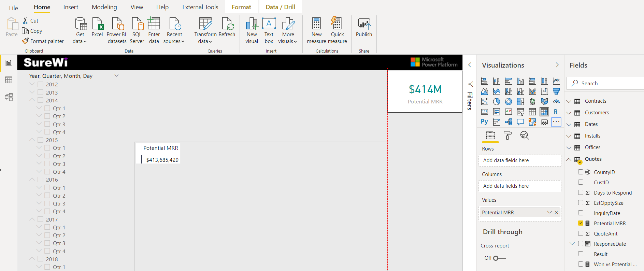Select the gauge visual

pos(556,102)
